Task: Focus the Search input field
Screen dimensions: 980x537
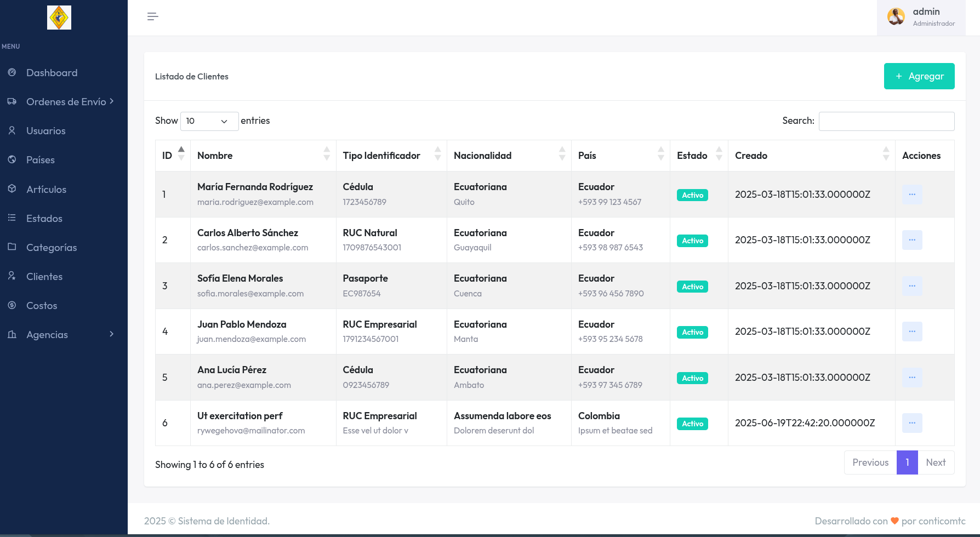Action: click(x=886, y=121)
